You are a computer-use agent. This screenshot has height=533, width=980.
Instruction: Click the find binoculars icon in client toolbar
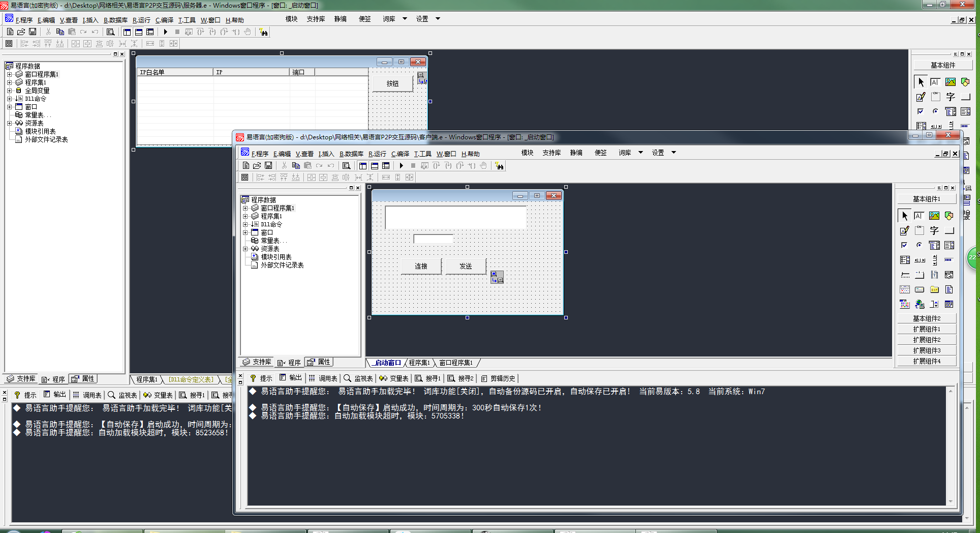click(x=500, y=166)
